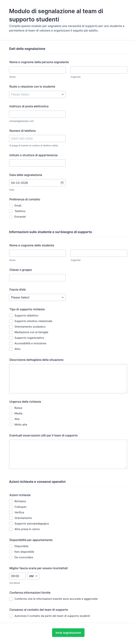The height and width of the screenshot is (644, 135).
Task: Click the reporter's 'Cognome' input field
Action: pos(98,70)
